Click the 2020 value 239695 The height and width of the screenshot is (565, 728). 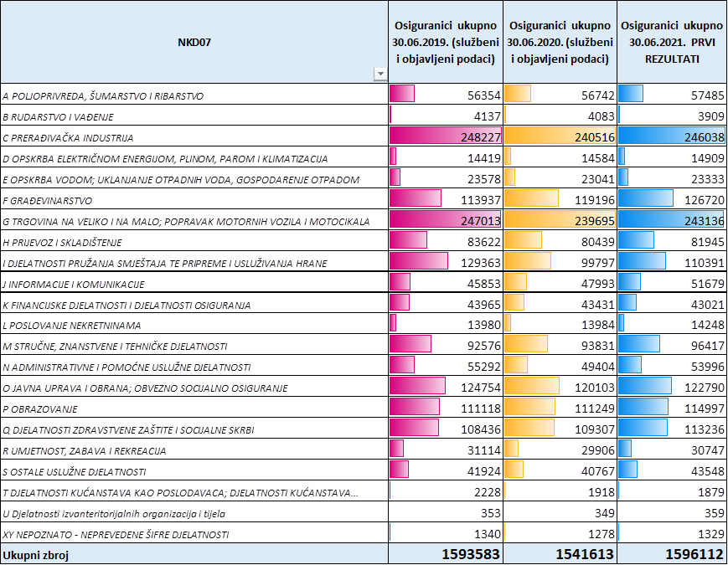(595, 221)
